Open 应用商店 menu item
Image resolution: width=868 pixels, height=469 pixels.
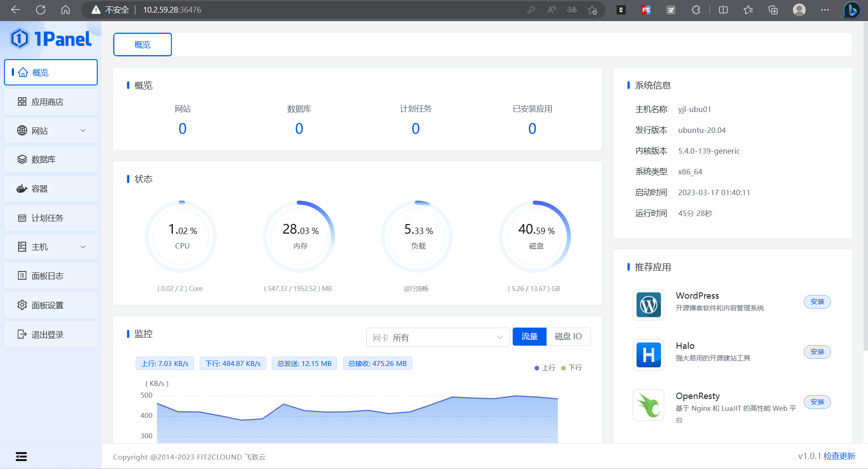point(51,102)
